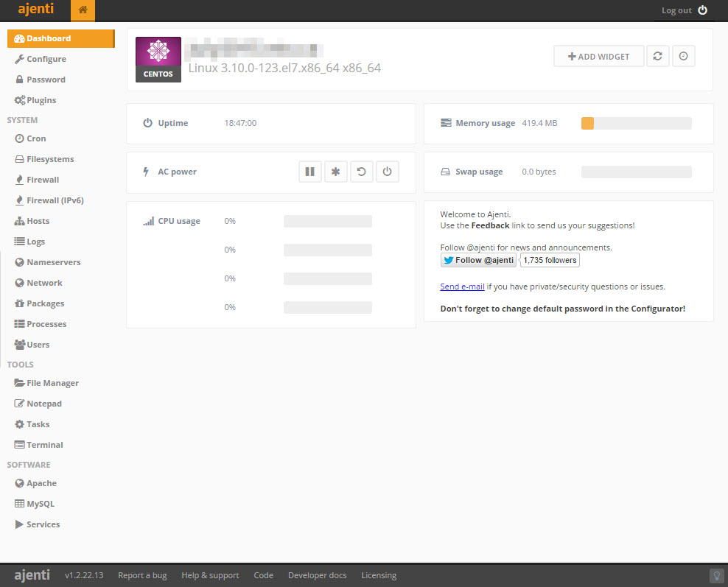The width and height of the screenshot is (728, 587).
Task: Click the 419.4 MB memory value
Action: click(539, 123)
